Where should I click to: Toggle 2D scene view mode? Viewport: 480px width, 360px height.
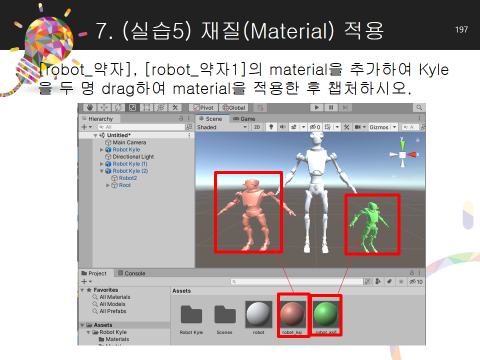coord(257,127)
